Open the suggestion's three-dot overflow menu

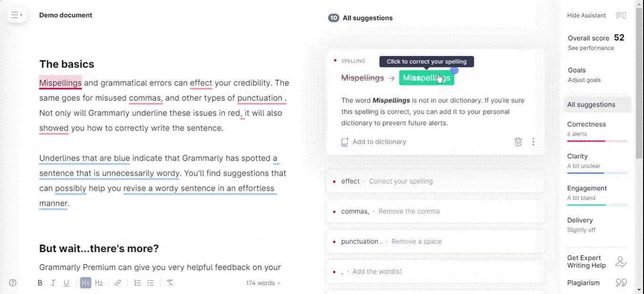(x=533, y=142)
